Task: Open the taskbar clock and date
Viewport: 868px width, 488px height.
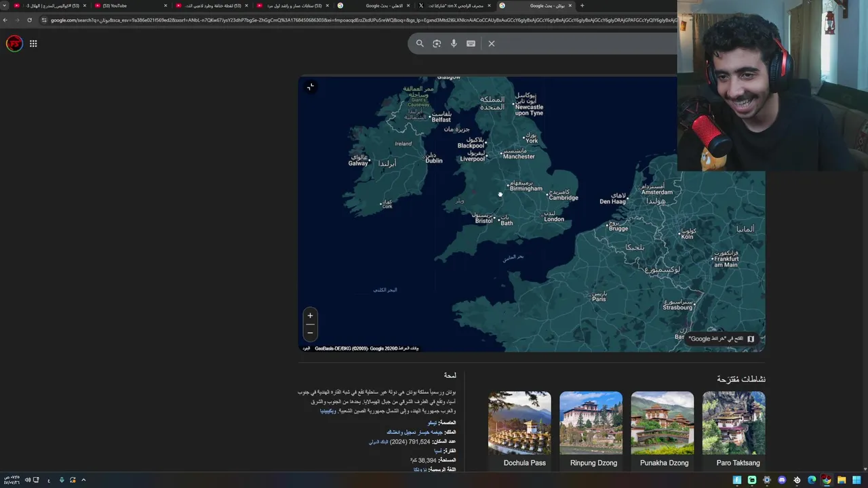Action: coord(11,480)
